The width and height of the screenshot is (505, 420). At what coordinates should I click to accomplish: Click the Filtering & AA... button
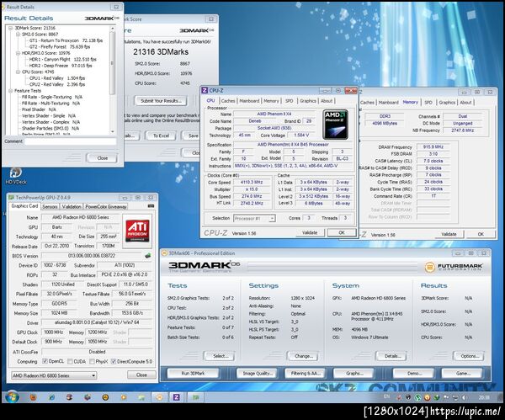tap(306, 374)
